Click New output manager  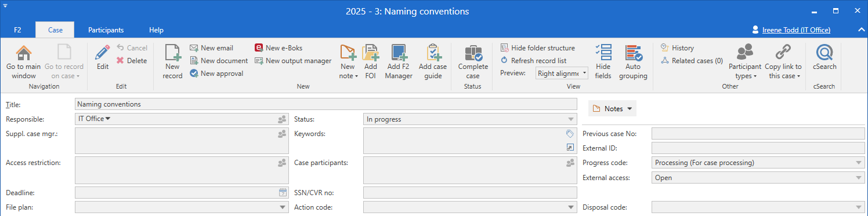(293, 61)
